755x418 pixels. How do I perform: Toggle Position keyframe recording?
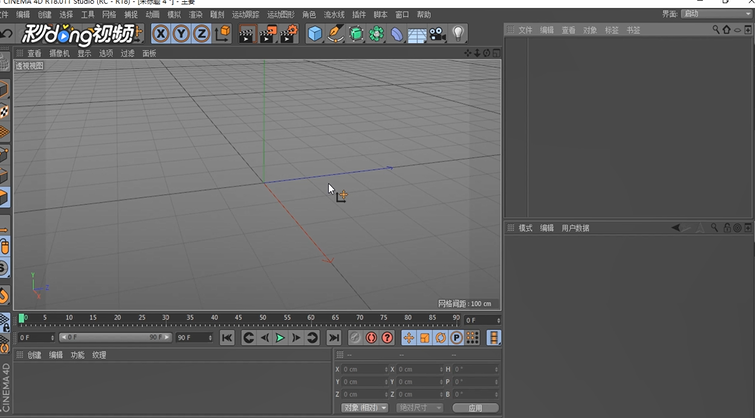click(409, 338)
